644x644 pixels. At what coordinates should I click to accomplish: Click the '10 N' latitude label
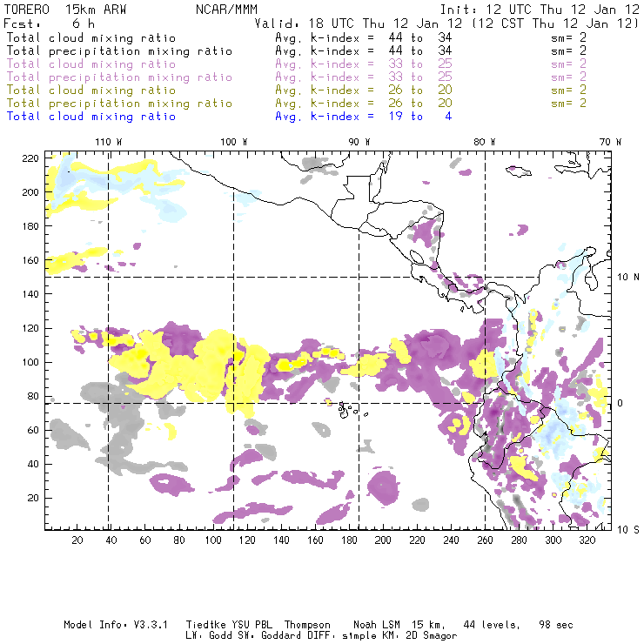[x=628, y=278]
